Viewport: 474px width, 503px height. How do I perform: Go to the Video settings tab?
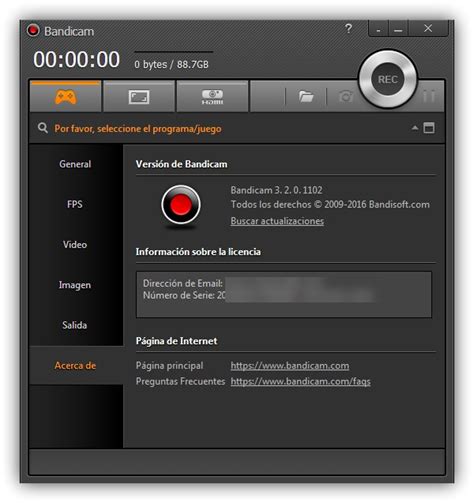coord(75,244)
